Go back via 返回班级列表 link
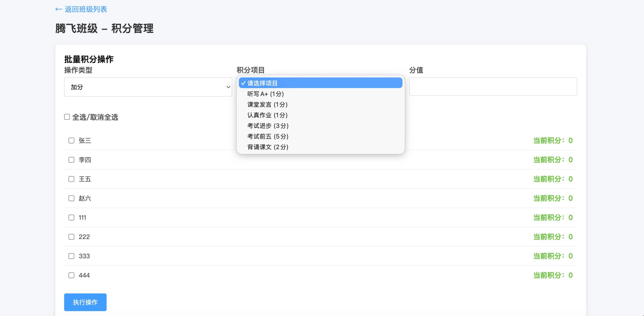Image resolution: width=644 pixels, height=316 pixels. 81,9
